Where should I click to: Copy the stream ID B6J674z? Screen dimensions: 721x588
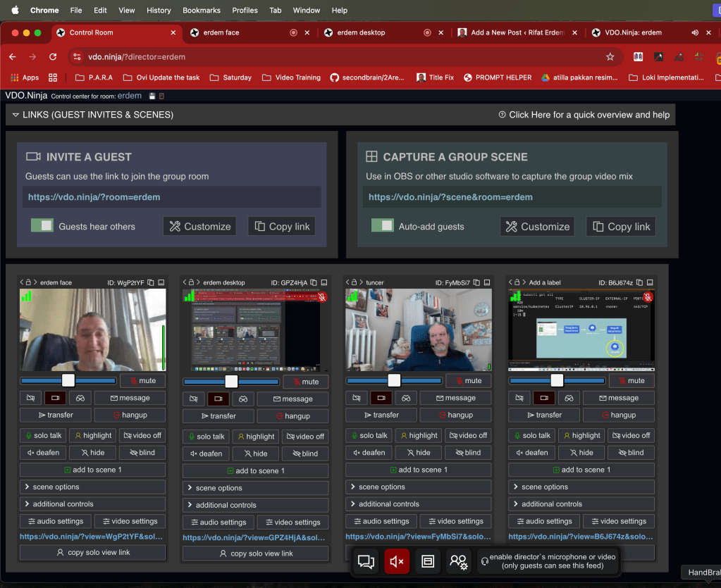pos(640,282)
